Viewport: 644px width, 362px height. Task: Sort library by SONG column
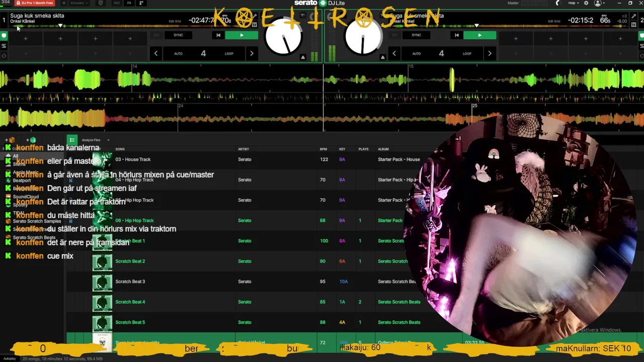[x=120, y=149]
